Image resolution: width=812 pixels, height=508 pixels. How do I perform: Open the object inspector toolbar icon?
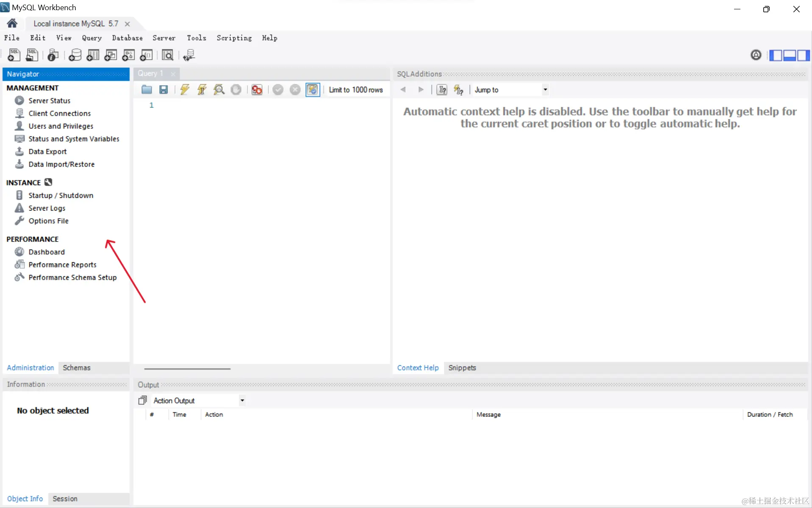click(x=53, y=55)
